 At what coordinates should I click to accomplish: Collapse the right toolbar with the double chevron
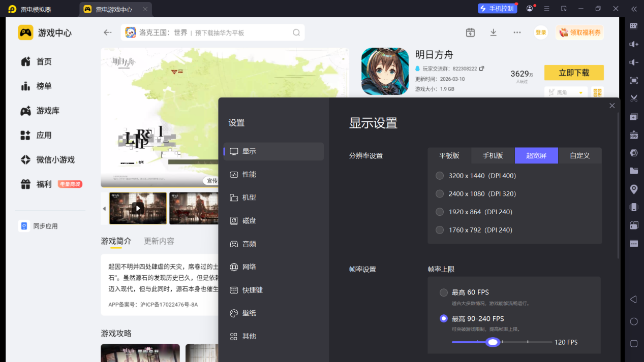[x=633, y=9]
